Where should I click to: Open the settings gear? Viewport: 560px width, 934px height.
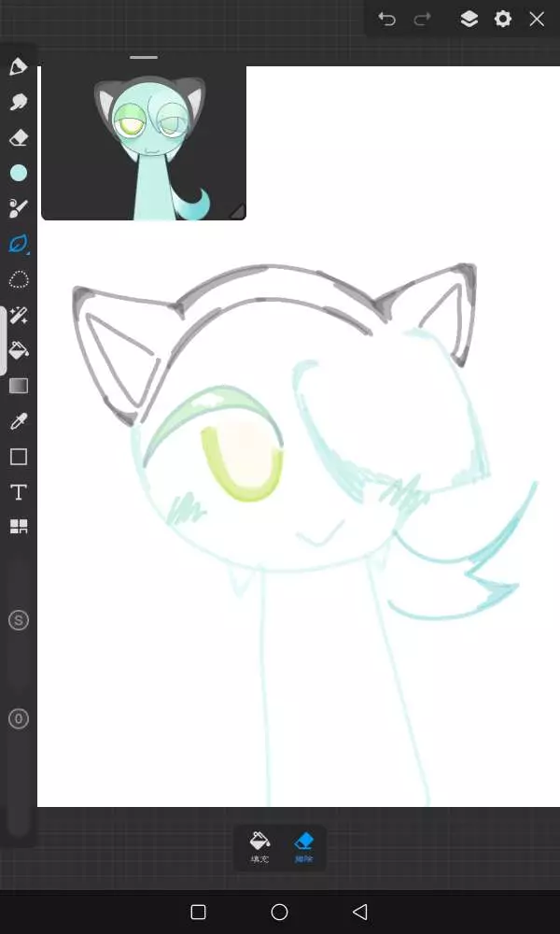[503, 19]
